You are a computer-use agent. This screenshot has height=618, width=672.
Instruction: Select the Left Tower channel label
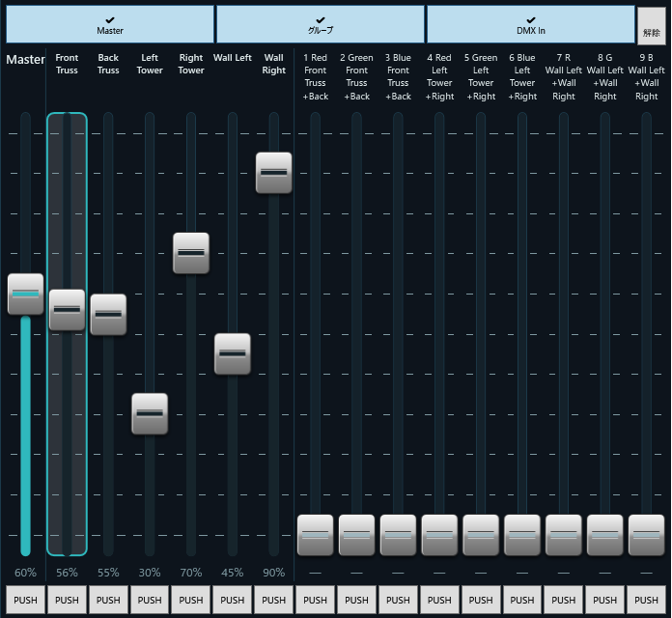[150, 64]
